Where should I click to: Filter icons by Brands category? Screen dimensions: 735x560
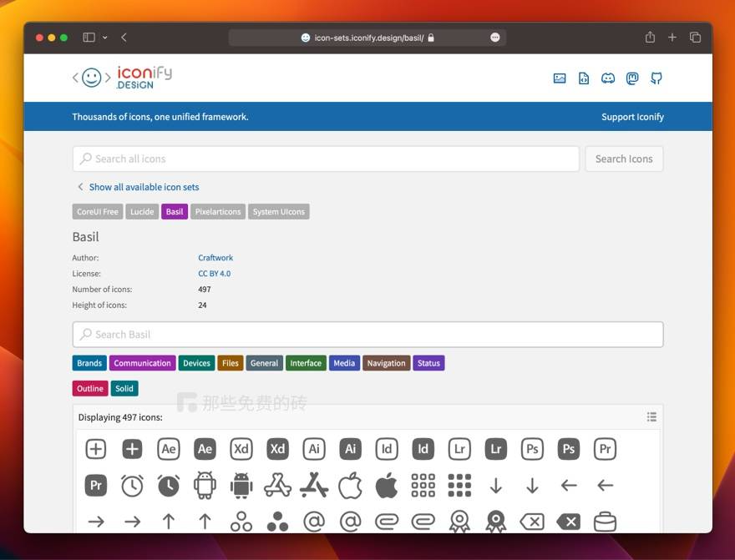[89, 363]
